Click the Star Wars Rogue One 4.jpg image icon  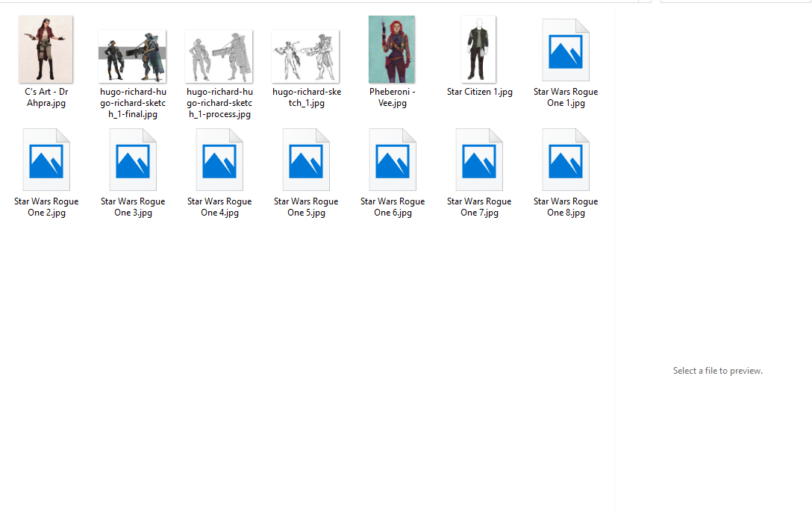tap(219, 160)
